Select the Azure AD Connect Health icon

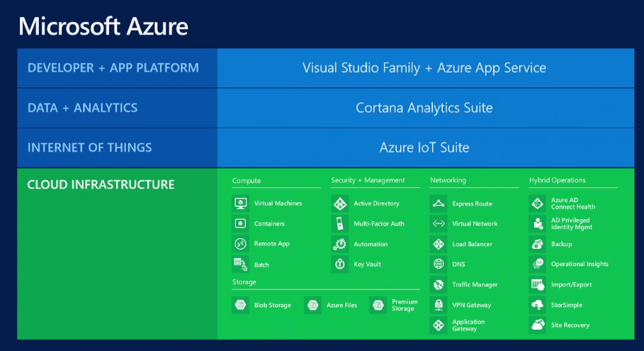[538, 204]
